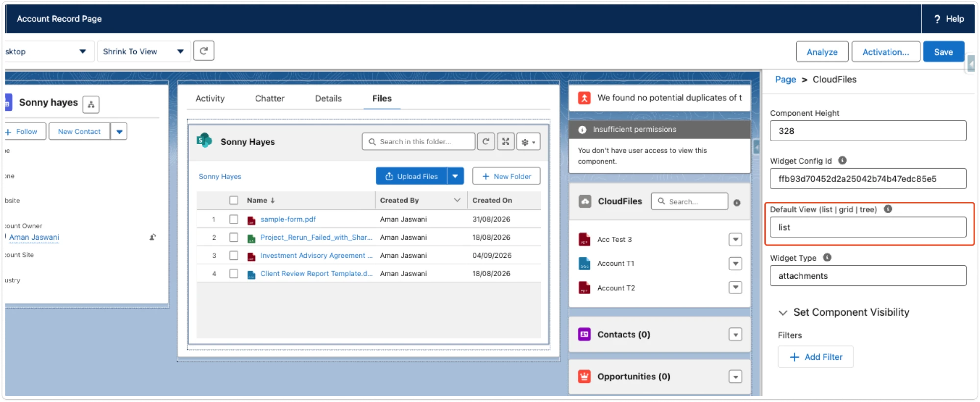This screenshot has width=980, height=402.
Task: Toggle the select-all checkbox in Name header
Action: [234, 201]
